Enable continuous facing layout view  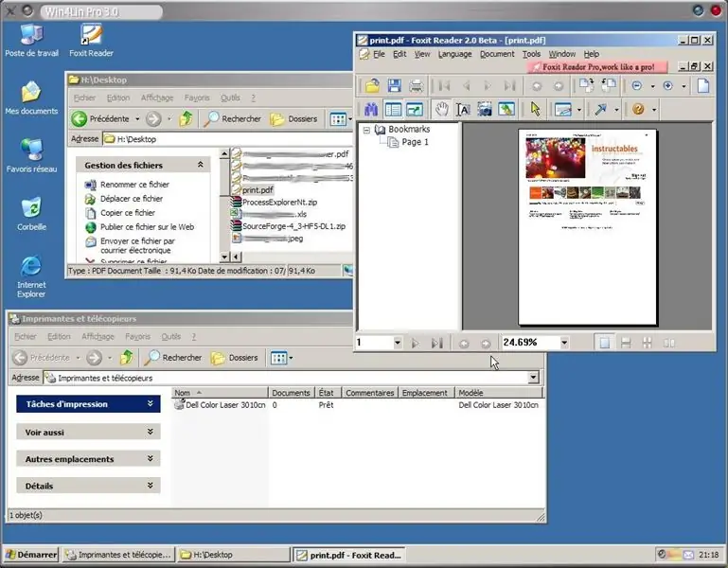tap(648, 344)
